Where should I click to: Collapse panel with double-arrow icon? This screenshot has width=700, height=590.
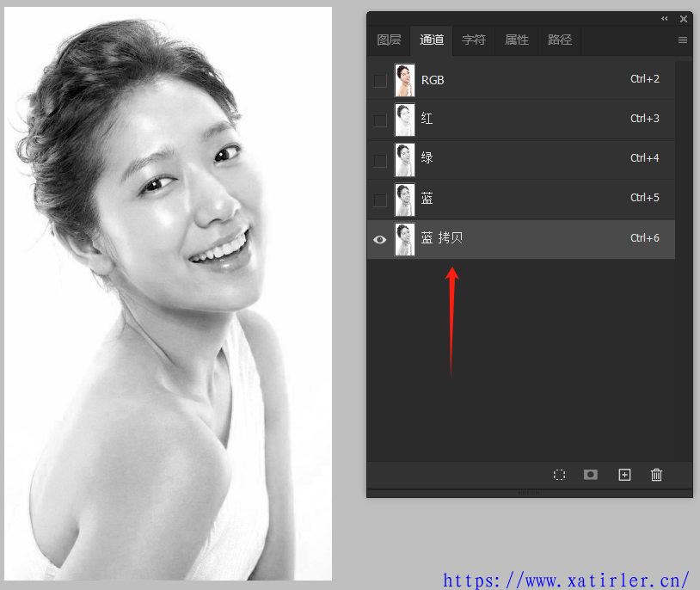coord(664,19)
